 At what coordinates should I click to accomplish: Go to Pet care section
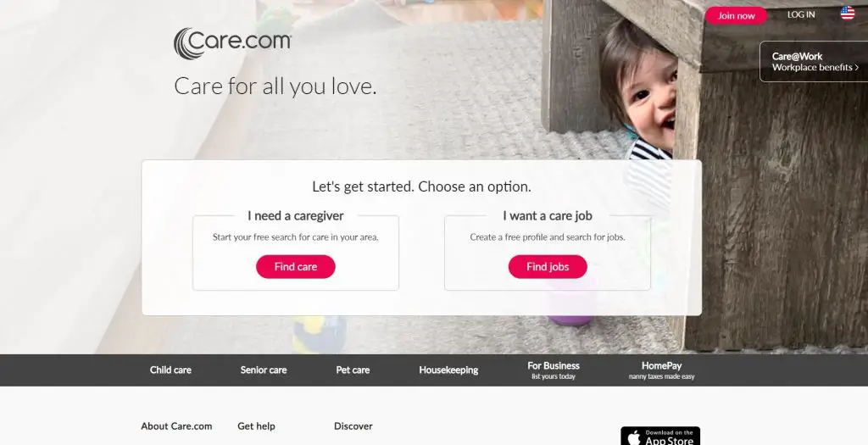coord(353,370)
